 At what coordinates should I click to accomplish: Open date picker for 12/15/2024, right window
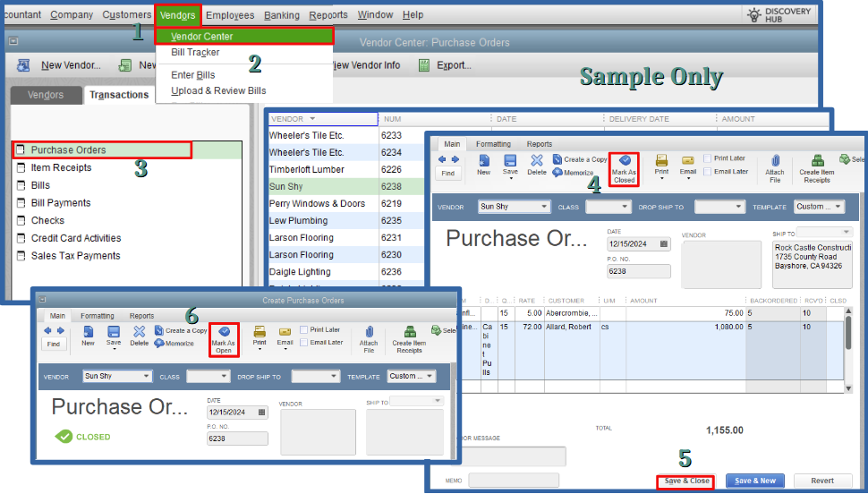(664, 243)
